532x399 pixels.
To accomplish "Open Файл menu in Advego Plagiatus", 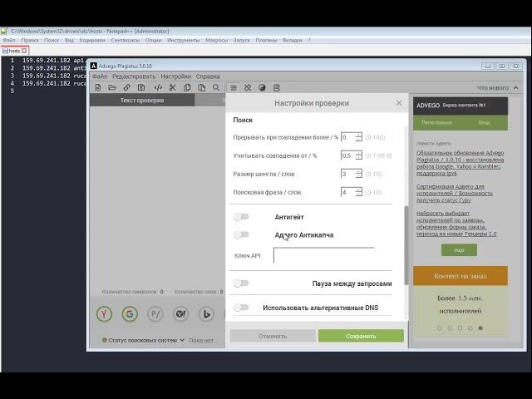I will click(x=100, y=76).
